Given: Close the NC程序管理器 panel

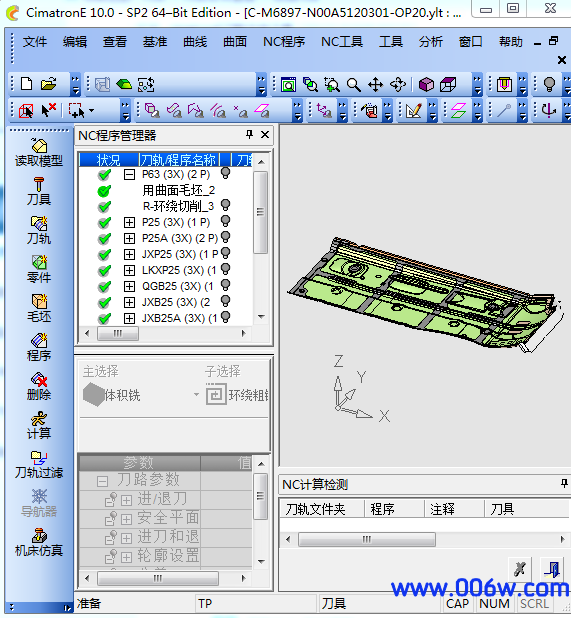Looking at the screenshot, I should pyautogui.click(x=265, y=135).
